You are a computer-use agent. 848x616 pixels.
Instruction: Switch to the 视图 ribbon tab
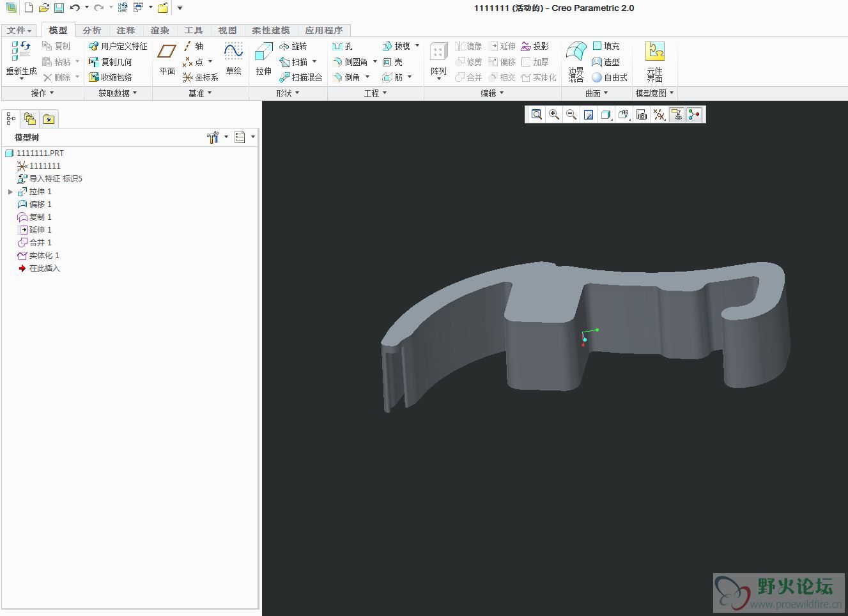coord(227,30)
